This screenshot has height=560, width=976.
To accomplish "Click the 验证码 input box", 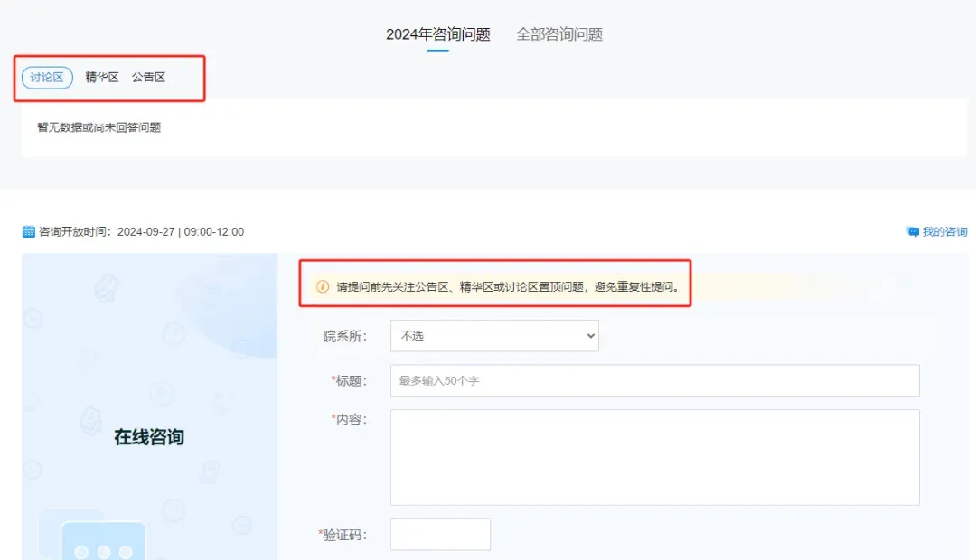I will pos(440,534).
